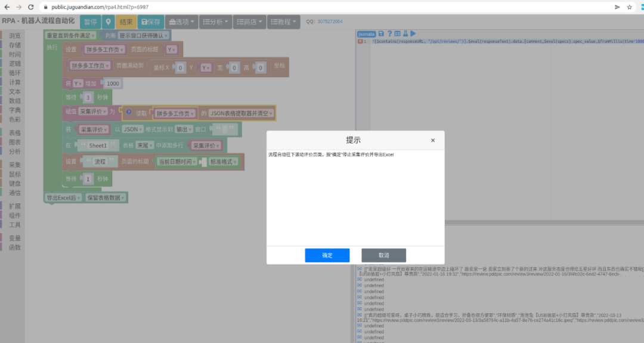Open the 当前日期时间 dropdown

(x=178, y=162)
